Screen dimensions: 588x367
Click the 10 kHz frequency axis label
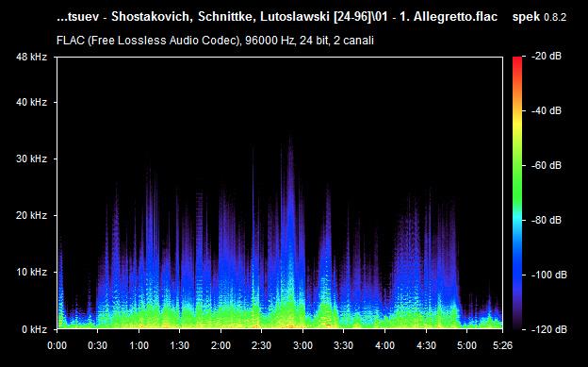(x=31, y=272)
